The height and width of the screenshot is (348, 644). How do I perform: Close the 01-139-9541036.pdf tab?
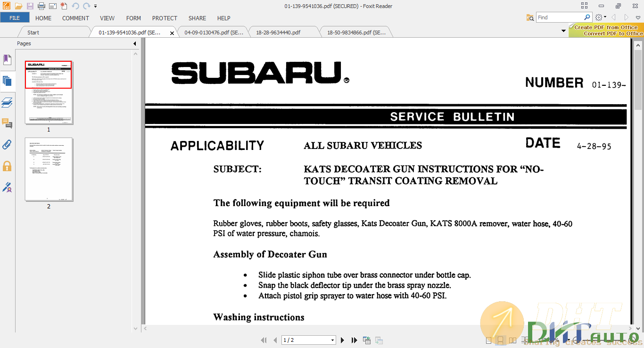tap(172, 33)
